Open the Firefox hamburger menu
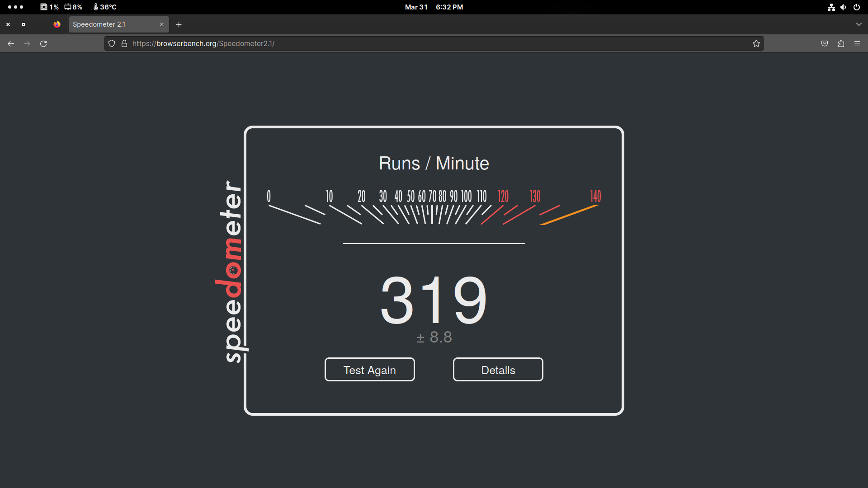868x488 pixels. coord(857,43)
